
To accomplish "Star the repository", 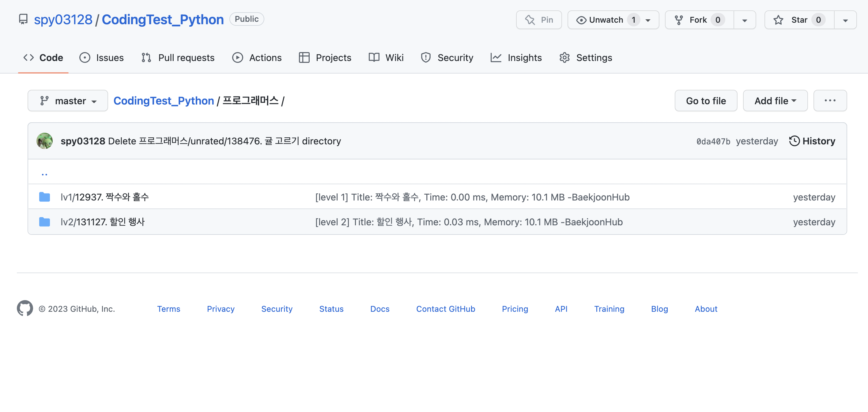I will click(799, 20).
